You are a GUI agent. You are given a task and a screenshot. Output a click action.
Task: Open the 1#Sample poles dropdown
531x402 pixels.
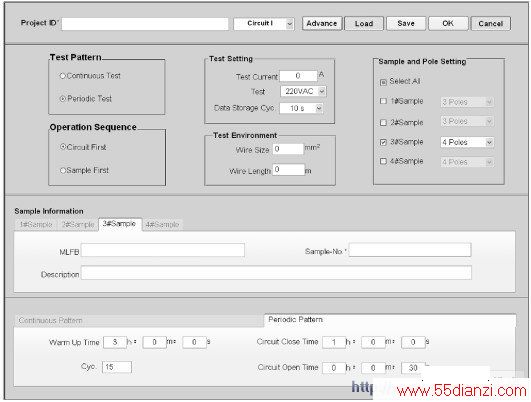click(467, 102)
